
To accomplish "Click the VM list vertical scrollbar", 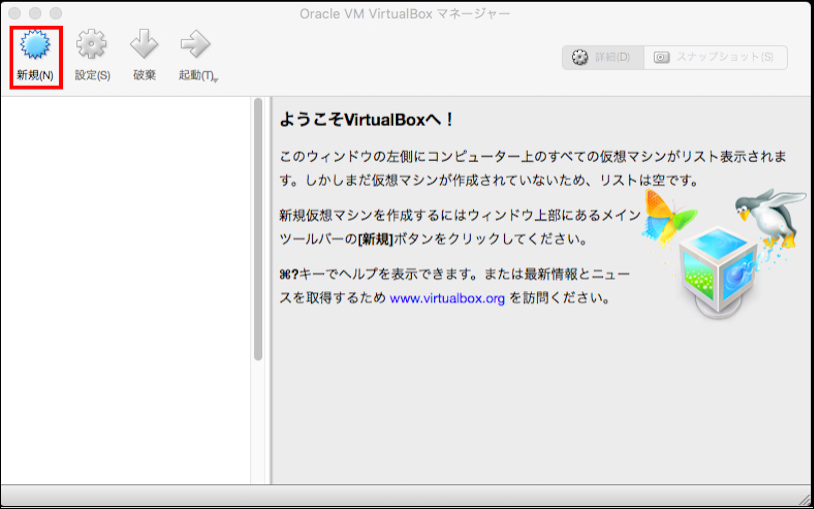I will click(x=258, y=230).
